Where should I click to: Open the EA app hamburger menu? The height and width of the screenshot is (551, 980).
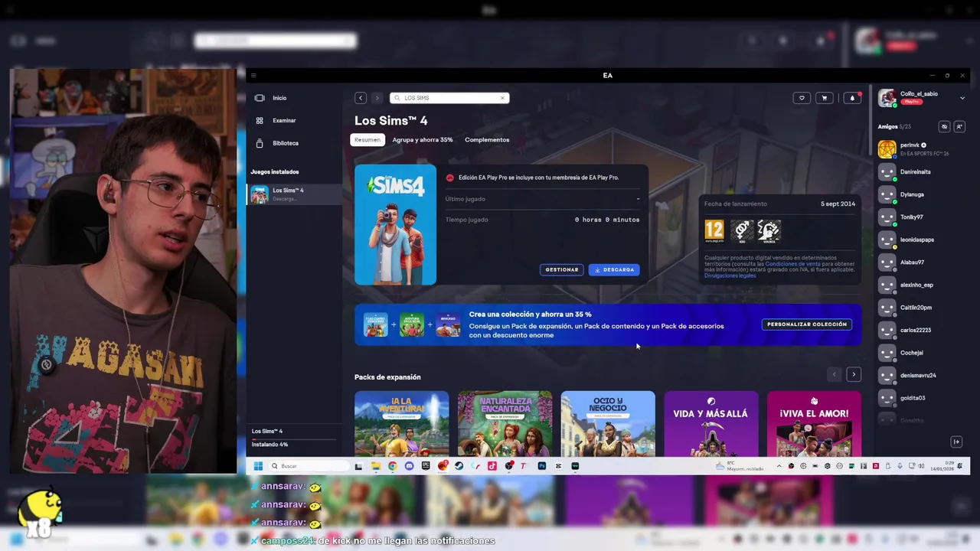(x=253, y=75)
